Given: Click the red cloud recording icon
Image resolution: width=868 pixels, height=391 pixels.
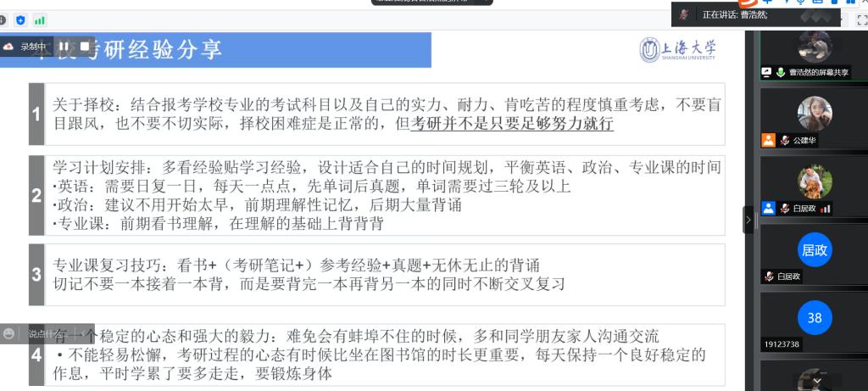Looking at the screenshot, I should (x=8, y=47).
